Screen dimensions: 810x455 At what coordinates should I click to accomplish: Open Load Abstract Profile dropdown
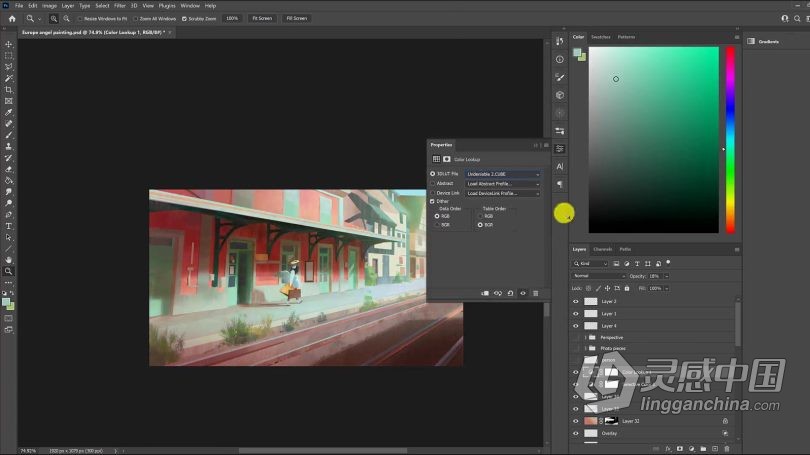coord(503,184)
